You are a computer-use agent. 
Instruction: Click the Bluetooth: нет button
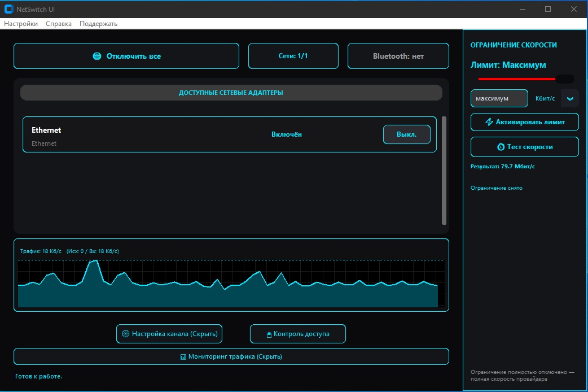pyautogui.click(x=398, y=56)
